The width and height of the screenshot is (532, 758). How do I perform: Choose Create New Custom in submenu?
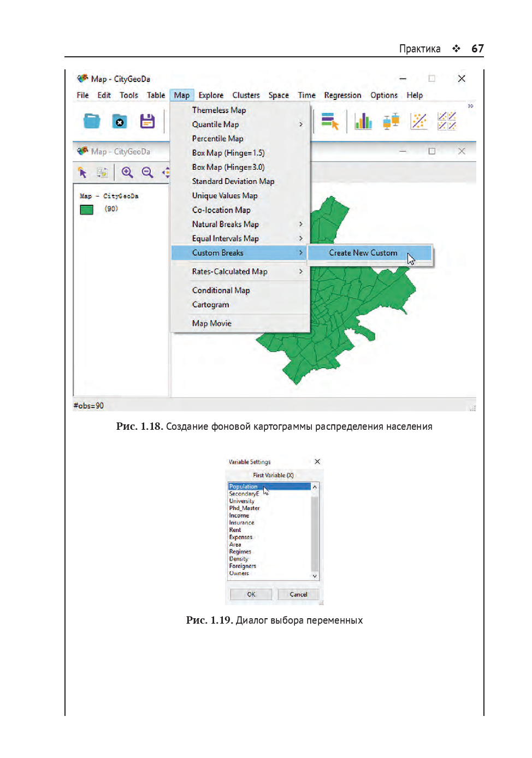coord(363,253)
